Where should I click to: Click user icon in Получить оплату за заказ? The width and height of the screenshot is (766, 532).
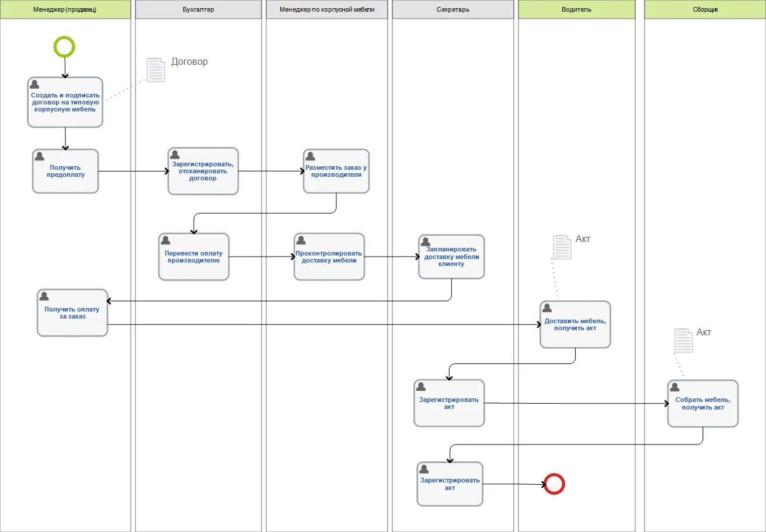pyautogui.click(x=44, y=296)
